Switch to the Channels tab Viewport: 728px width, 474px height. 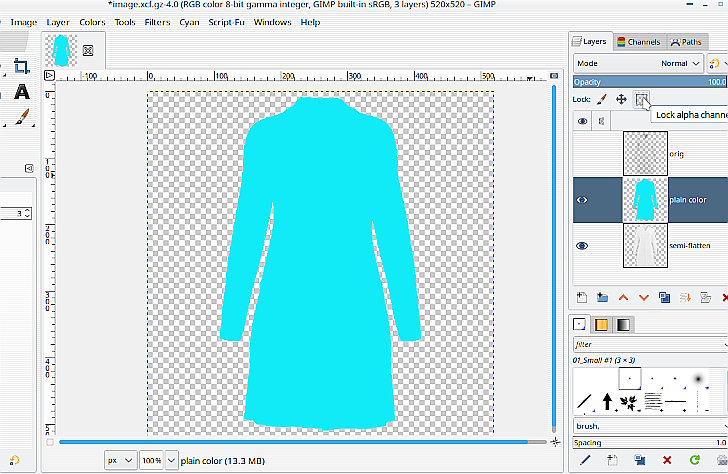tap(639, 42)
